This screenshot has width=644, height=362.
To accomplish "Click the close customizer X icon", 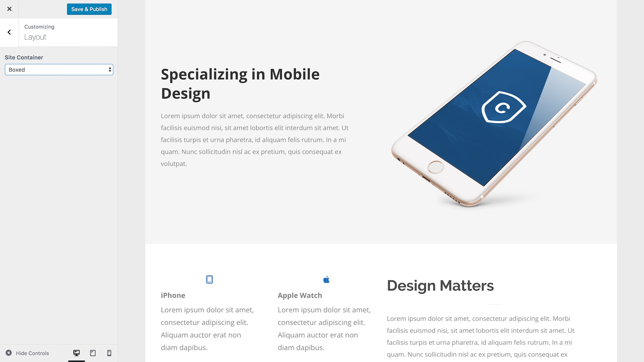I will (9, 9).
